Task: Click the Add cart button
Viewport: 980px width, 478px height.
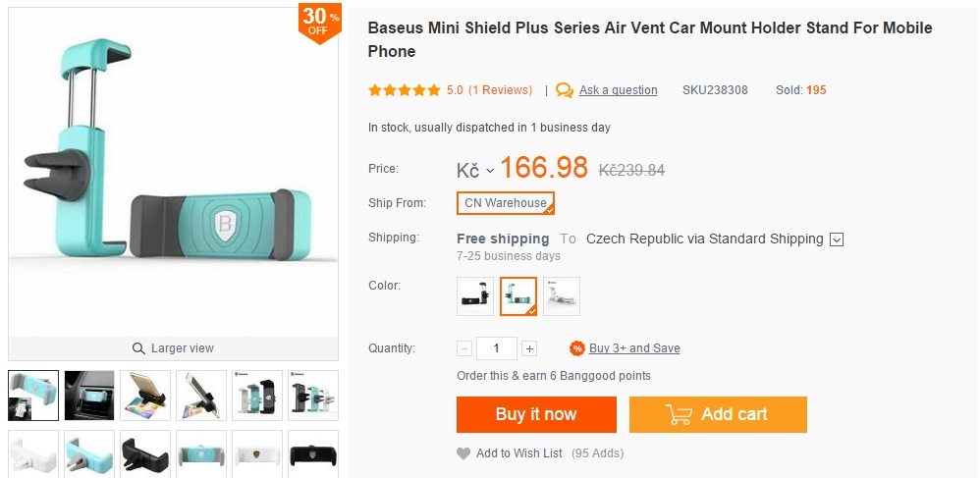Action: point(718,414)
